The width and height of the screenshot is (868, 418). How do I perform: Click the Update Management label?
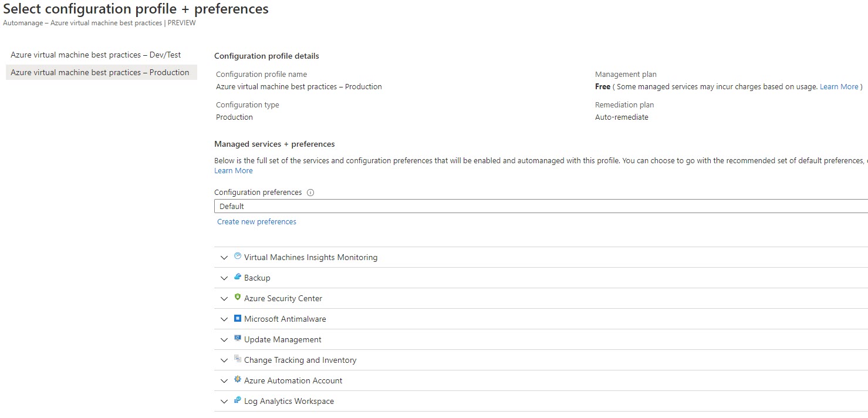point(283,340)
